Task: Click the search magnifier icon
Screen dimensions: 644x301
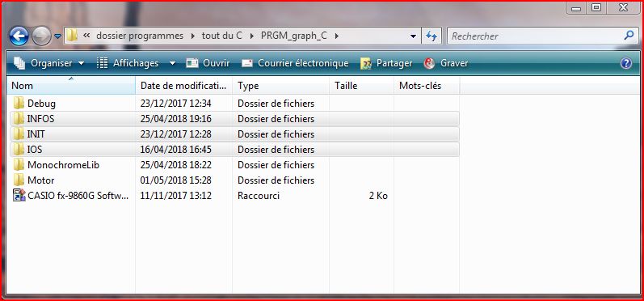Action: 629,36
